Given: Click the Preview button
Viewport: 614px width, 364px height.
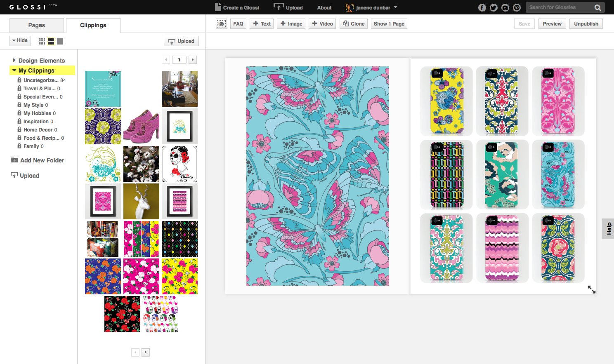Looking at the screenshot, I should click(x=552, y=24).
